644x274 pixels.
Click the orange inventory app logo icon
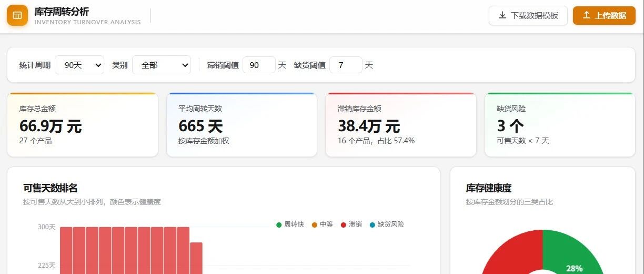pyautogui.click(x=17, y=15)
